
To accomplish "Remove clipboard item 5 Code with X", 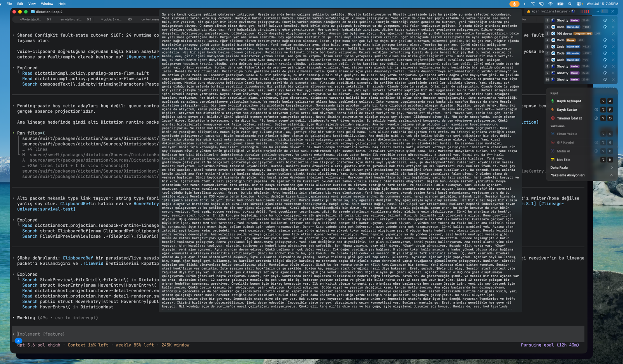I will click(613, 47).
